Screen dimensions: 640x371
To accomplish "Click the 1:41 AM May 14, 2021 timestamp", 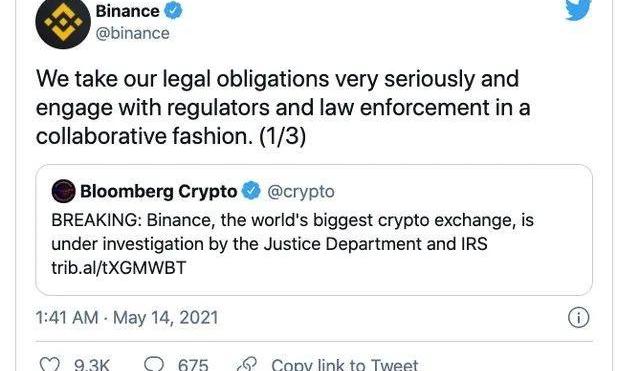I will 127,318.
